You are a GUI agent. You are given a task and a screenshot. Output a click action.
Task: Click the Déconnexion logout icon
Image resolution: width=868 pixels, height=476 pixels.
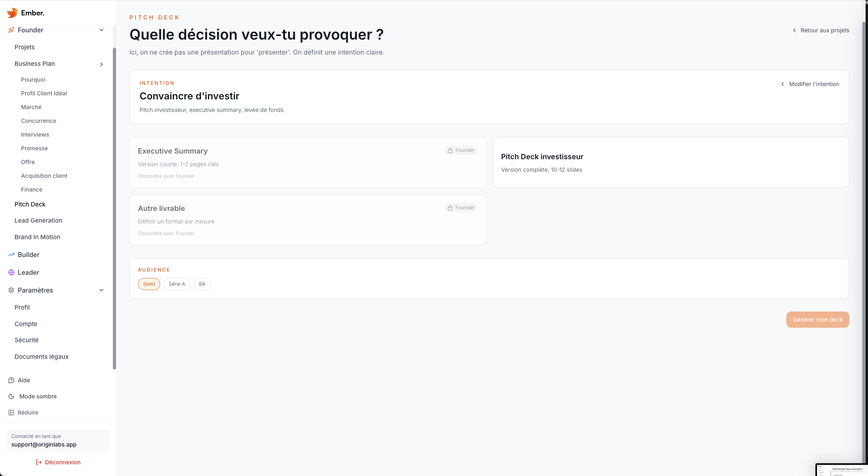click(38, 462)
